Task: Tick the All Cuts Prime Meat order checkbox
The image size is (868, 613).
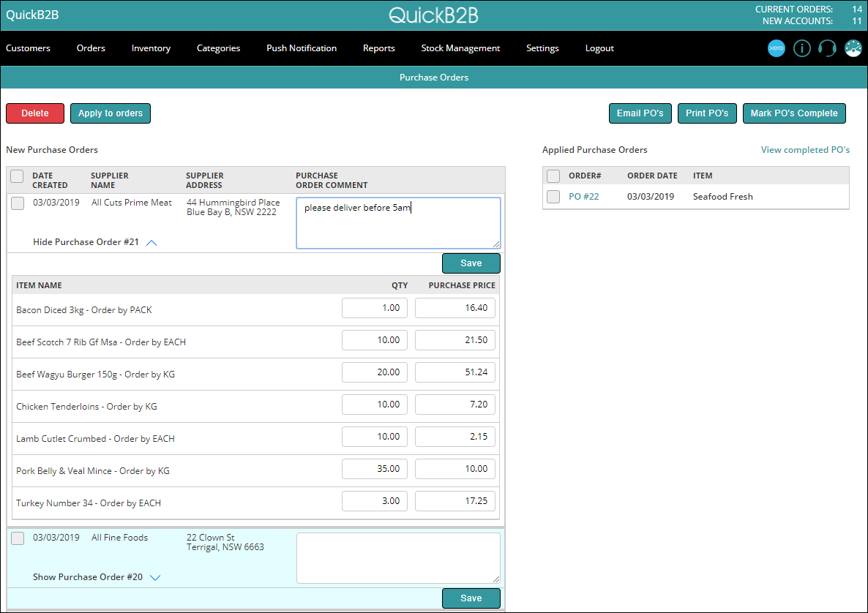Action: point(18,203)
